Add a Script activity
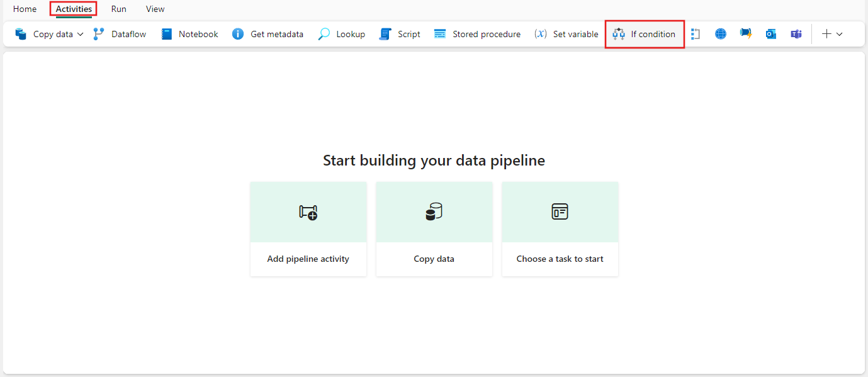868x377 pixels. [400, 34]
